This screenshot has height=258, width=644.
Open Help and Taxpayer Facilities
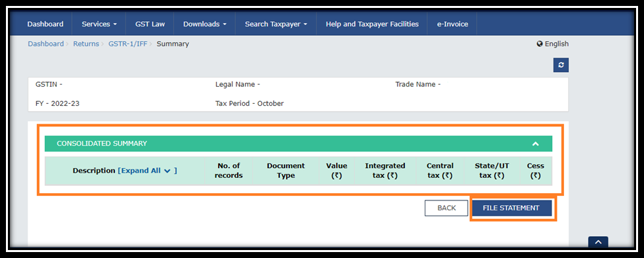pos(372,24)
